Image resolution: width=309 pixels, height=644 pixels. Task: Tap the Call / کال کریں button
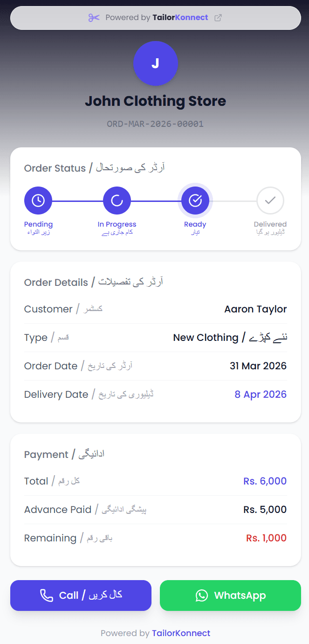pos(81,596)
